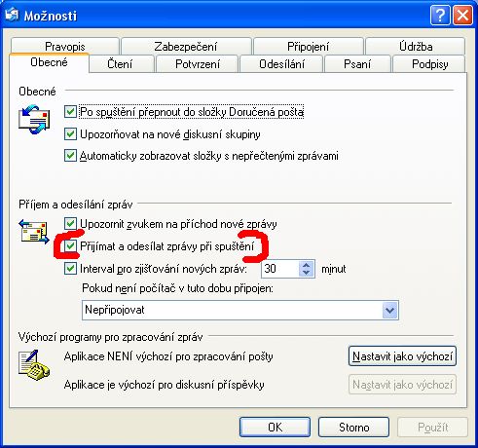Image resolution: width=478 pixels, height=448 pixels.
Task: Toggle Přijímat a odesílat zprávy při spuštění
Action: click(x=70, y=246)
